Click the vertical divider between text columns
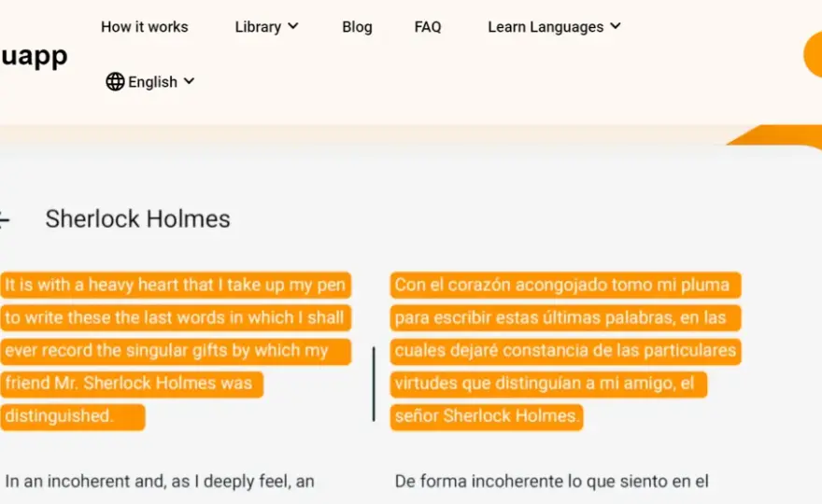Image resolution: width=822 pixels, height=504 pixels. tap(374, 384)
